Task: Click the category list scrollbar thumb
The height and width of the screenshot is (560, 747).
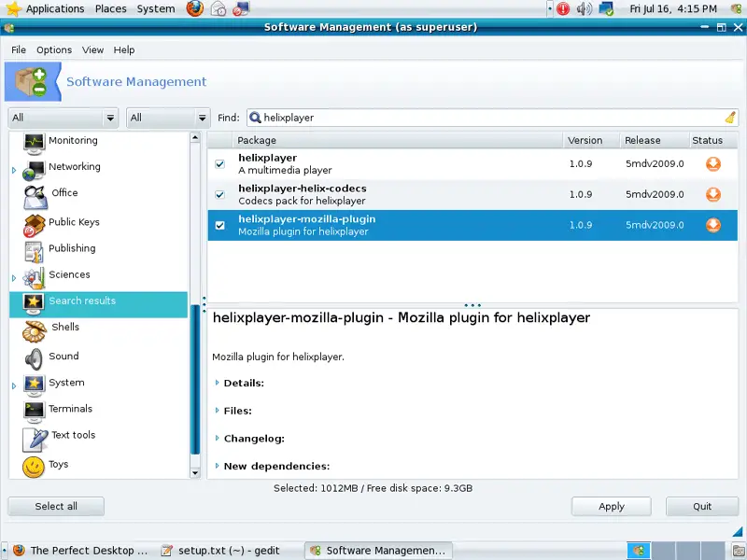Action: click(x=195, y=379)
